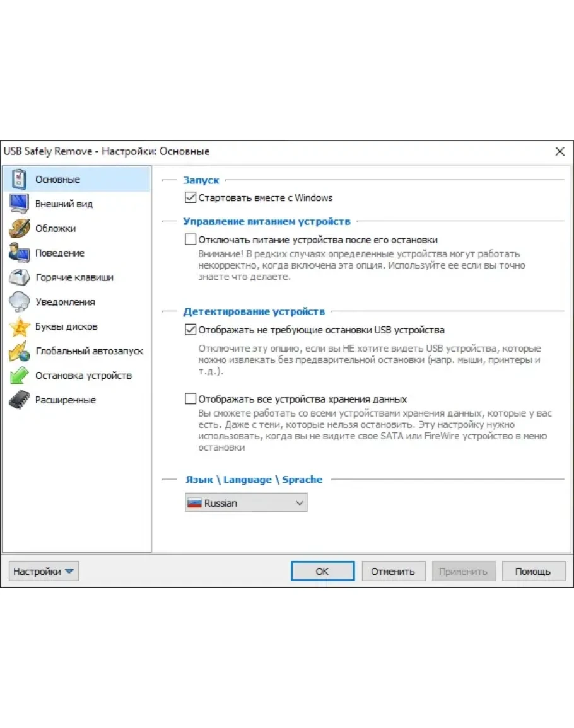Close the settings window

[x=559, y=151]
